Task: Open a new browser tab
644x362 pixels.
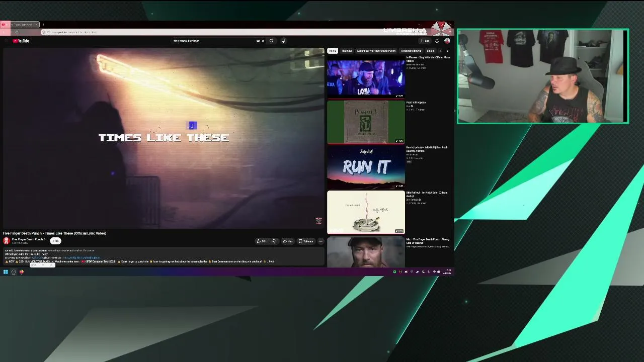Action: (x=43, y=25)
